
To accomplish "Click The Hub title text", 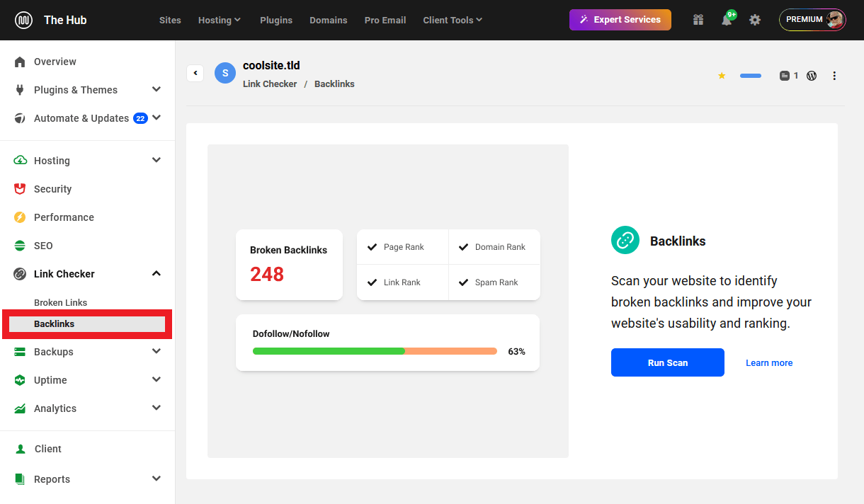I will click(x=65, y=20).
